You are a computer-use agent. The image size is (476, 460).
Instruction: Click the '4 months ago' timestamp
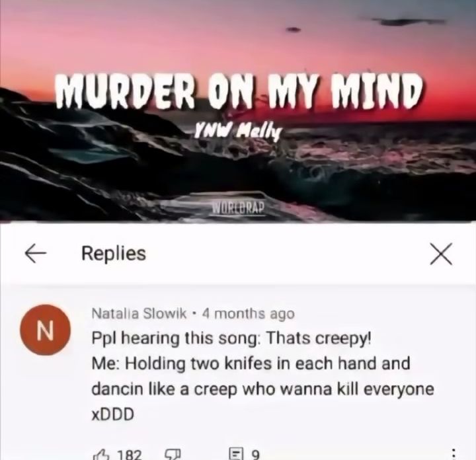click(x=248, y=314)
